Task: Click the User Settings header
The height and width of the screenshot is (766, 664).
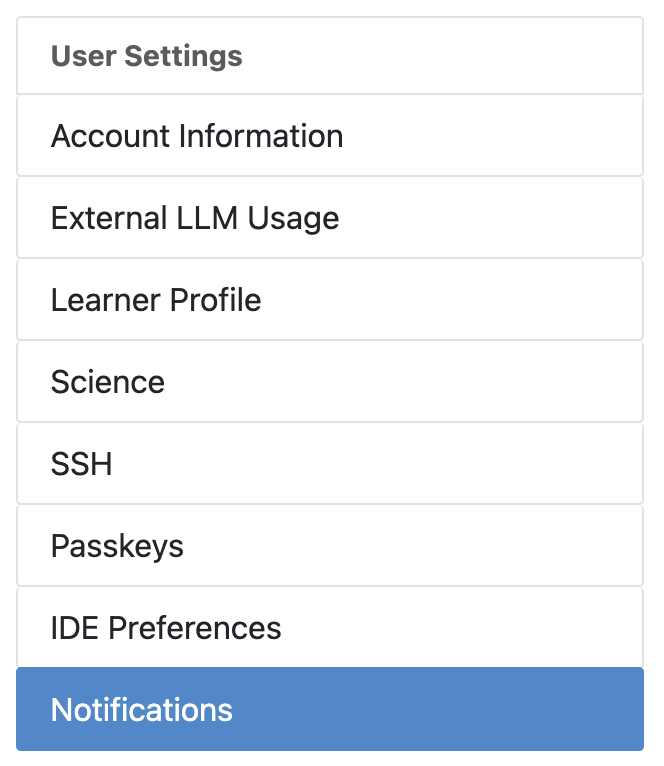Action: (x=147, y=56)
